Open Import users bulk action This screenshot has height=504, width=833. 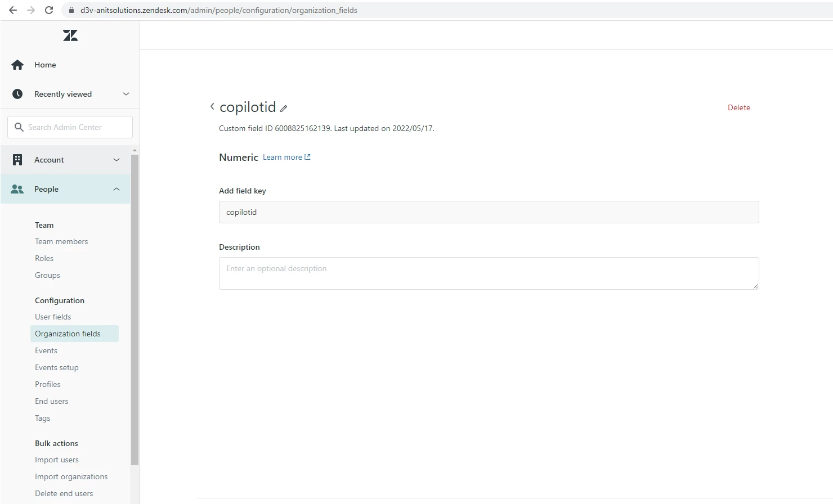coord(57,460)
